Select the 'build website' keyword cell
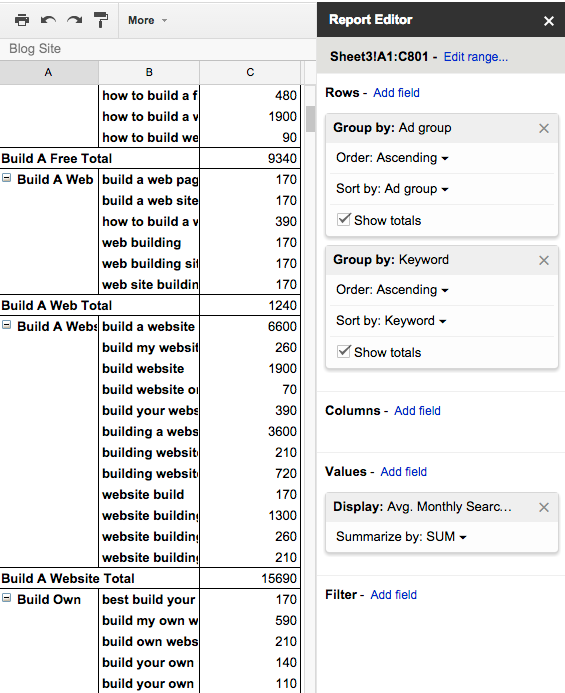565x693 pixels. tap(149, 369)
